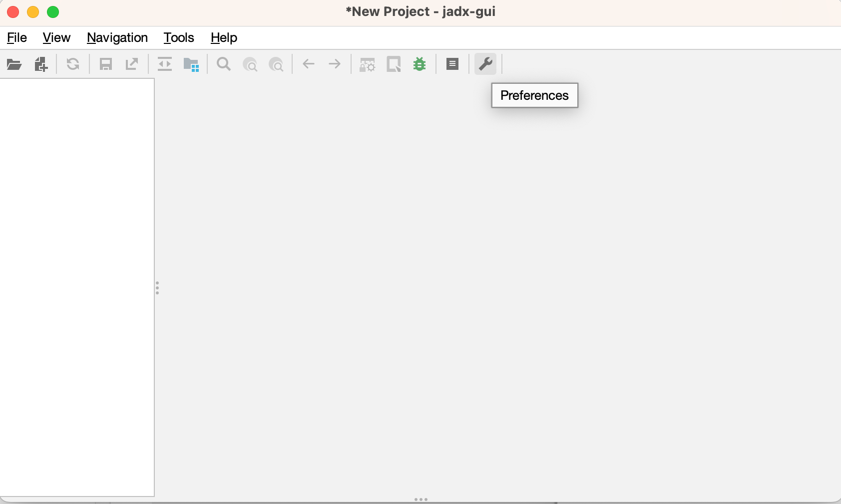This screenshot has height=504, width=841.
Task: Open the Navigation menu
Action: (x=117, y=38)
